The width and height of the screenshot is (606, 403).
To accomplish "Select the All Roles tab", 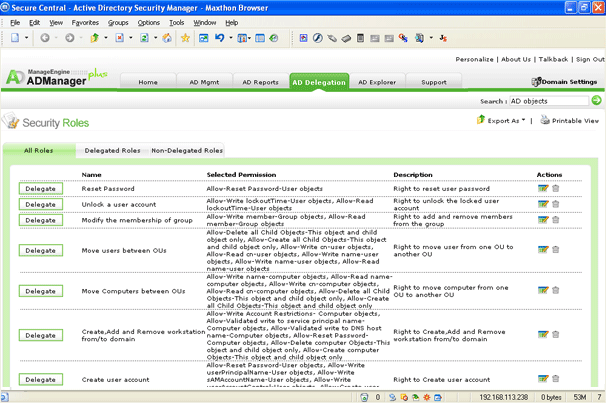I will 39,150.
